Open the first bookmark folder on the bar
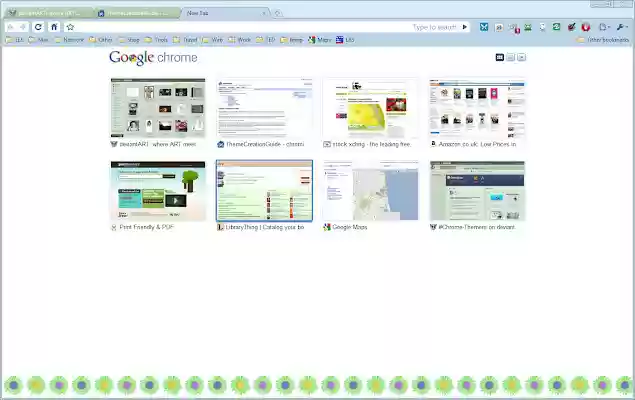 click(15, 40)
